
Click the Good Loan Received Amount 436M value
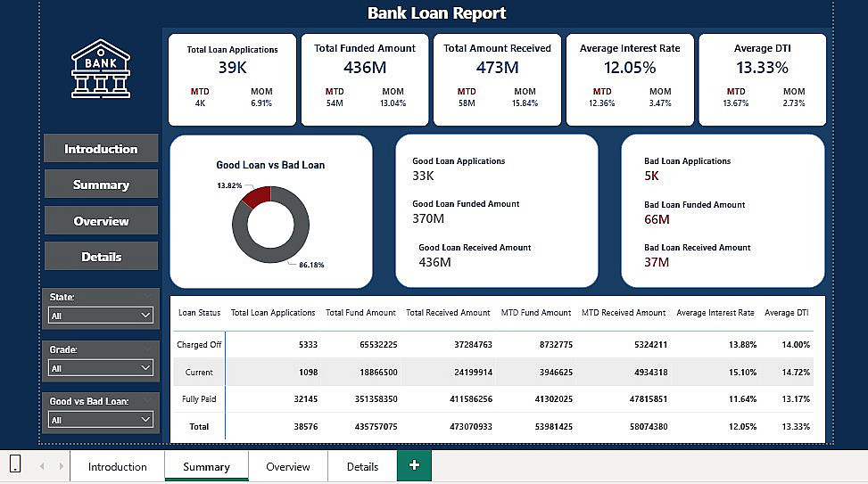click(434, 262)
